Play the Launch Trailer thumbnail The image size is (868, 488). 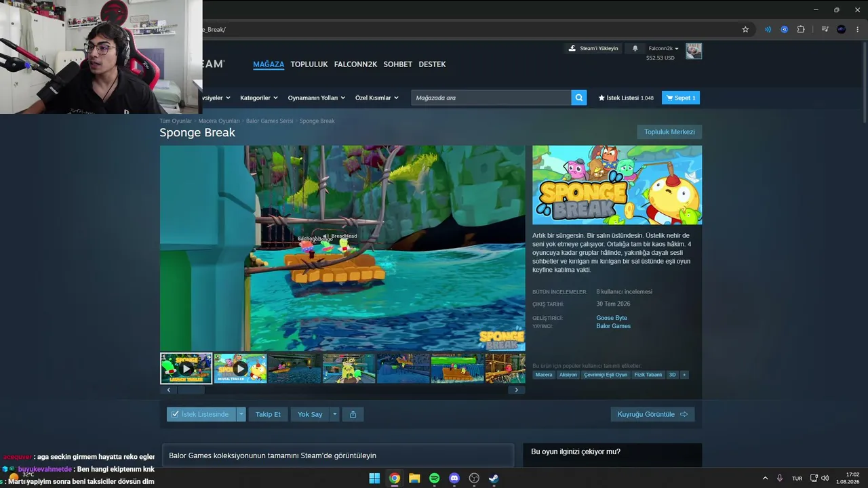[186, 368]
